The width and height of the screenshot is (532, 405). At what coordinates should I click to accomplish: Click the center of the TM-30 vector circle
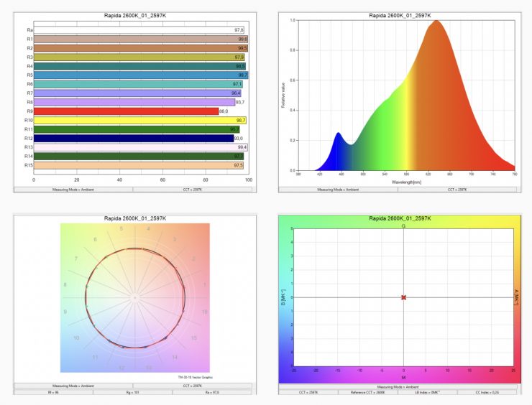[x=134, y=297]
